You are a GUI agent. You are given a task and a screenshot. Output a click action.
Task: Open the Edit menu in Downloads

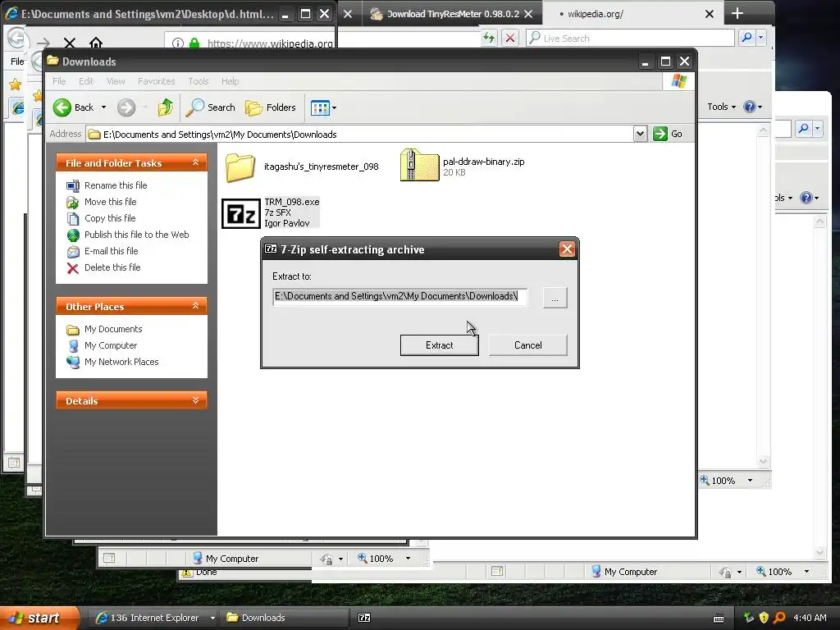tap(86, 81)
